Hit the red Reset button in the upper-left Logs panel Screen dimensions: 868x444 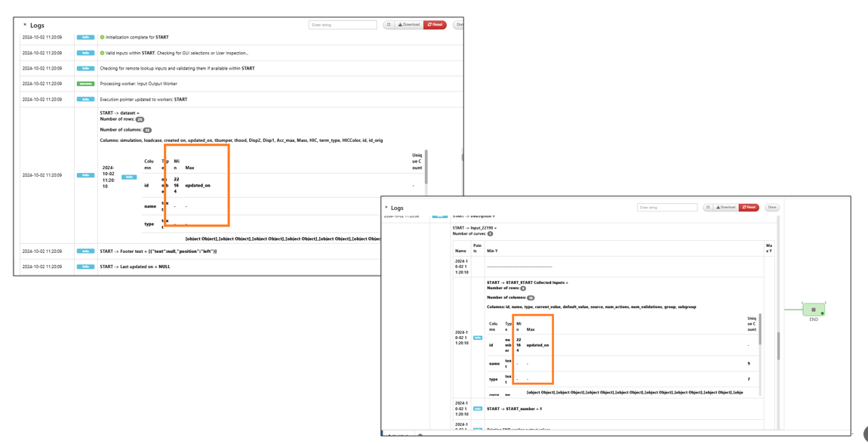435,25
